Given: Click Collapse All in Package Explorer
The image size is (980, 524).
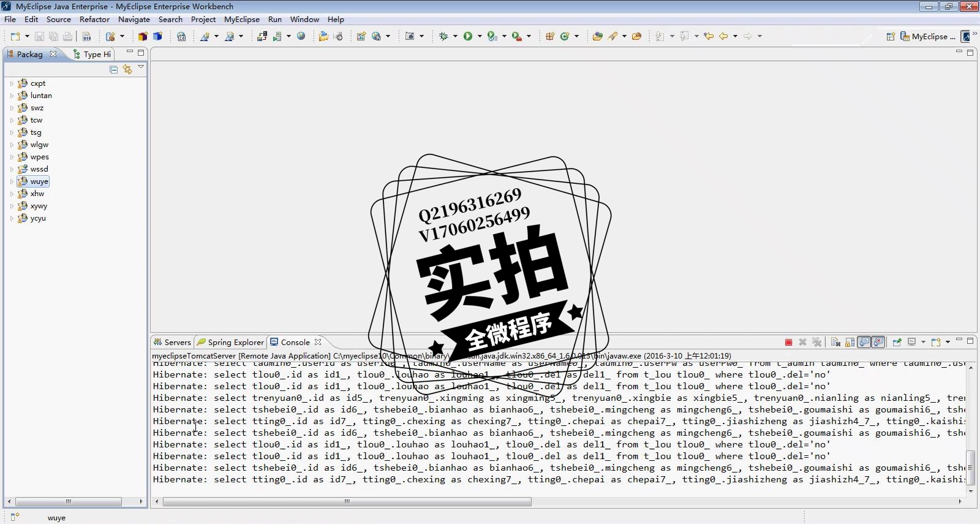Looking at the screenshot, I should pos(113,69).
